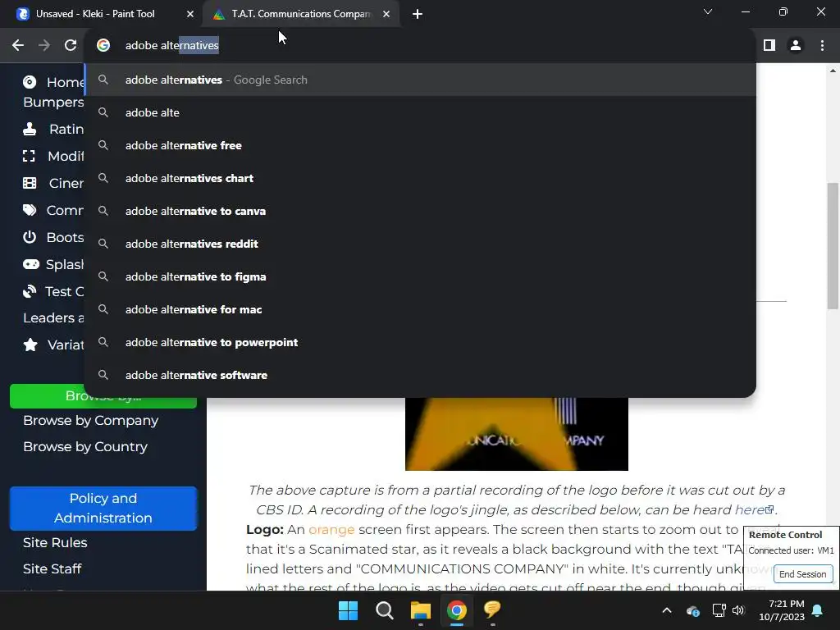
Task: Reload the page with the refresh icon
Action: pos(71,46)
